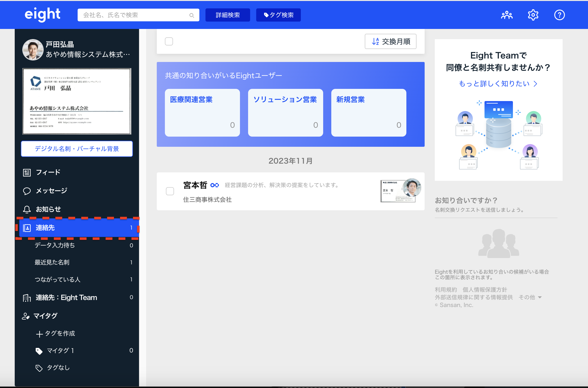Screen dimensions: 588x388
Task: Click the Eight Team illustration
Action: click(x=499, y=135)
